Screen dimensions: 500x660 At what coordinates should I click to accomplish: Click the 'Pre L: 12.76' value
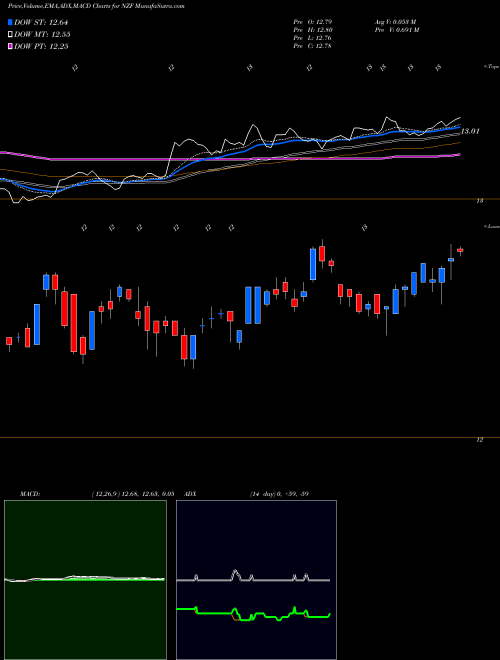tap(313, 38)
